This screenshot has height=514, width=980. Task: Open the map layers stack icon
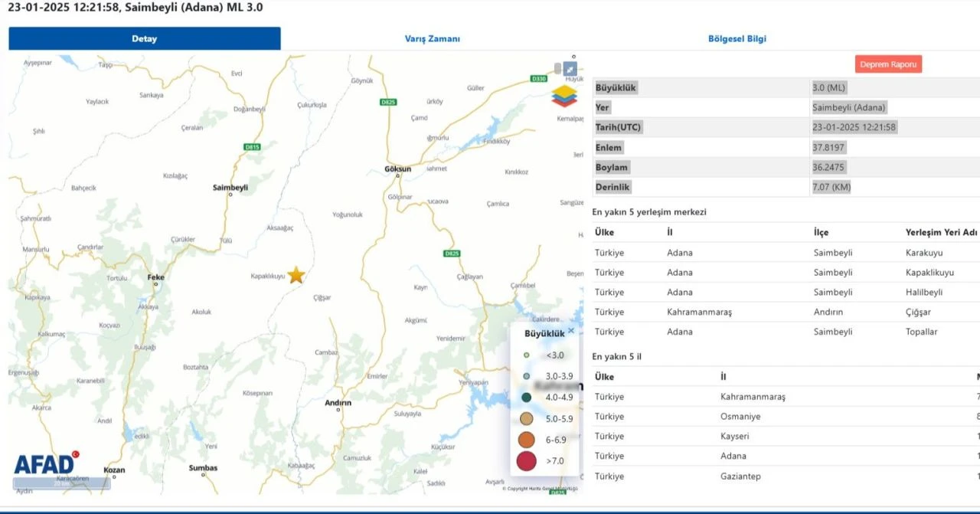click(x=564, y=96)
